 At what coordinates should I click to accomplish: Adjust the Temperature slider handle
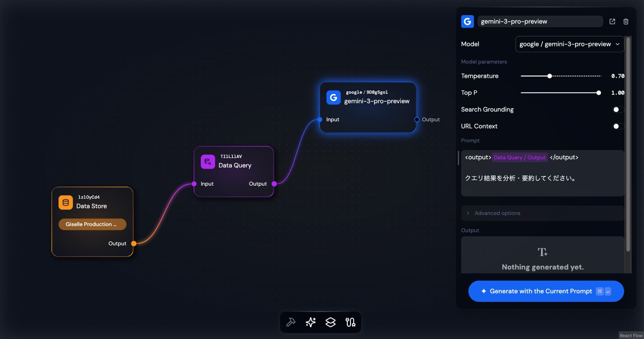[549, 76]
